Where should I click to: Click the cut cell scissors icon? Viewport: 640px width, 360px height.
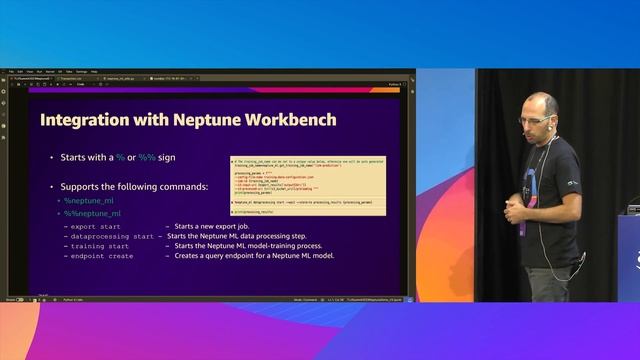[x=31, y=84]
